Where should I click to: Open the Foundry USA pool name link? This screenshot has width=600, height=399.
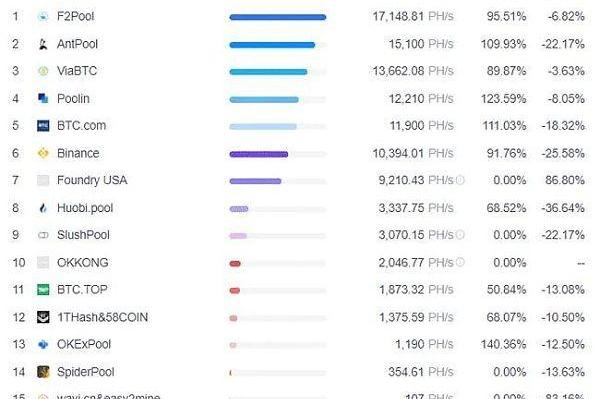[92, 180]
